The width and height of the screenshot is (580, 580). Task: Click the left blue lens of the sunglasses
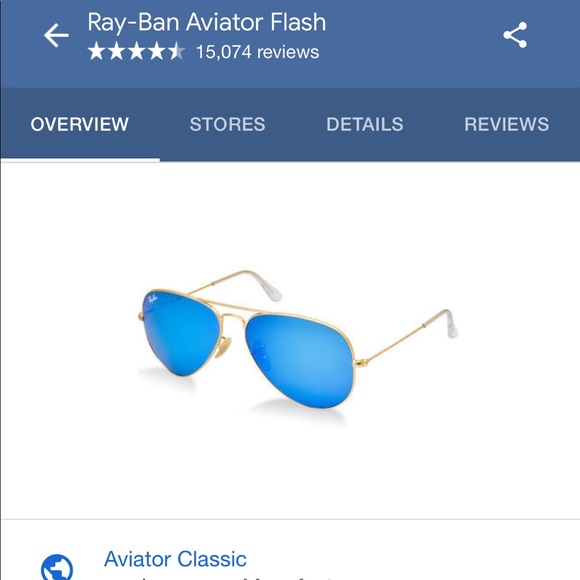(181, 332)
